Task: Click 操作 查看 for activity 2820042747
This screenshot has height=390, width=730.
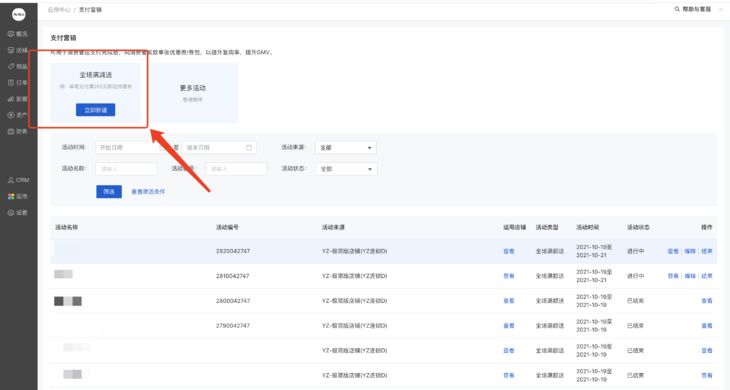Action: click(x=673, y=251)
